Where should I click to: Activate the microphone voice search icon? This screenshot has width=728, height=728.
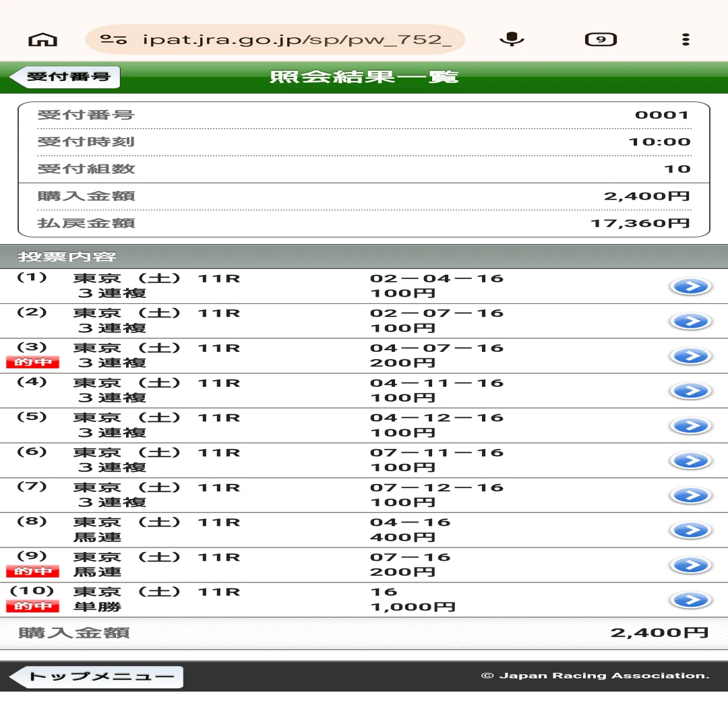point(512,39)
